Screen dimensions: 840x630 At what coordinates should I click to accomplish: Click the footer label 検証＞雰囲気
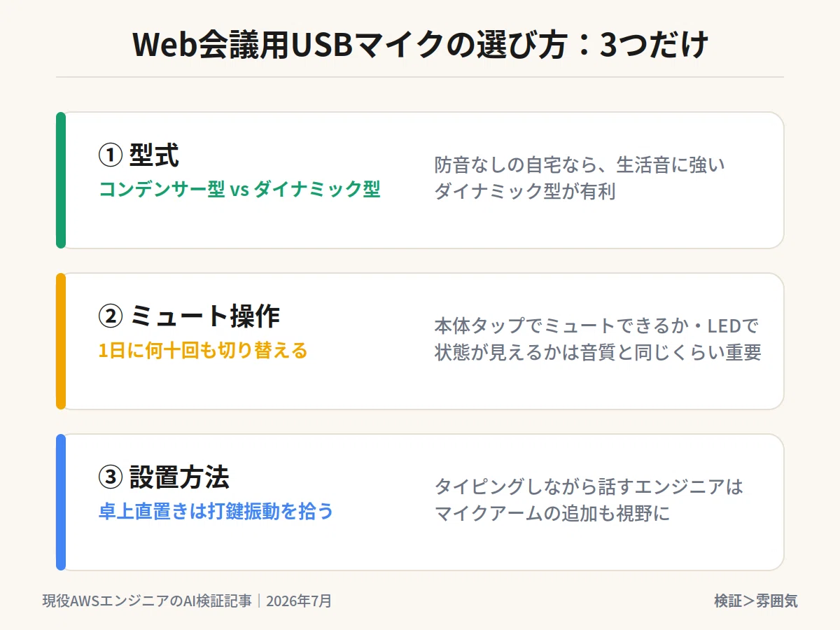[756, 601]
